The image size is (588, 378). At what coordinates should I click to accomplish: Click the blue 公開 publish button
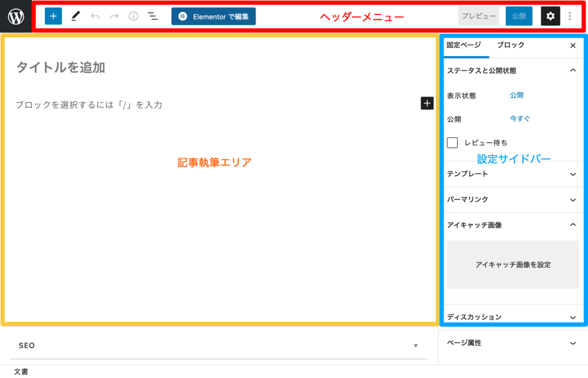point(519,16)
